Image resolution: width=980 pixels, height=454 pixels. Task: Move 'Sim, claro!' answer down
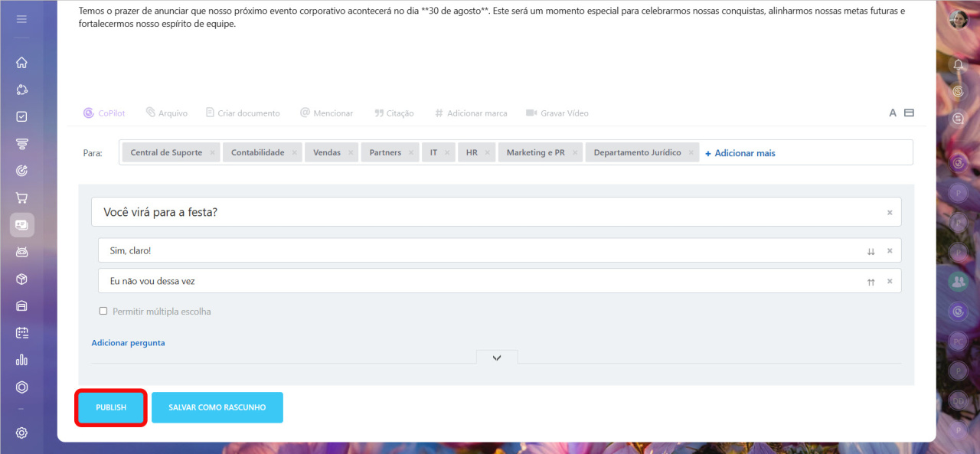click(x=871, y=251)
